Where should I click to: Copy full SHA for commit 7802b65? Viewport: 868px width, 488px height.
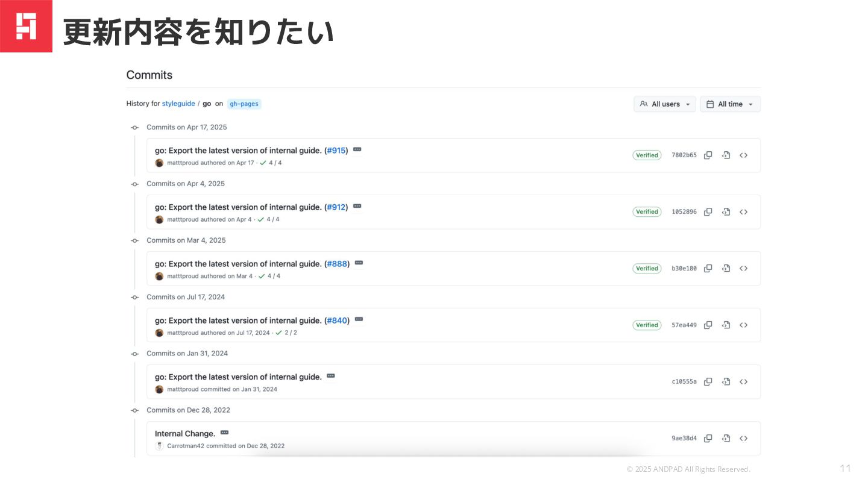708,155
